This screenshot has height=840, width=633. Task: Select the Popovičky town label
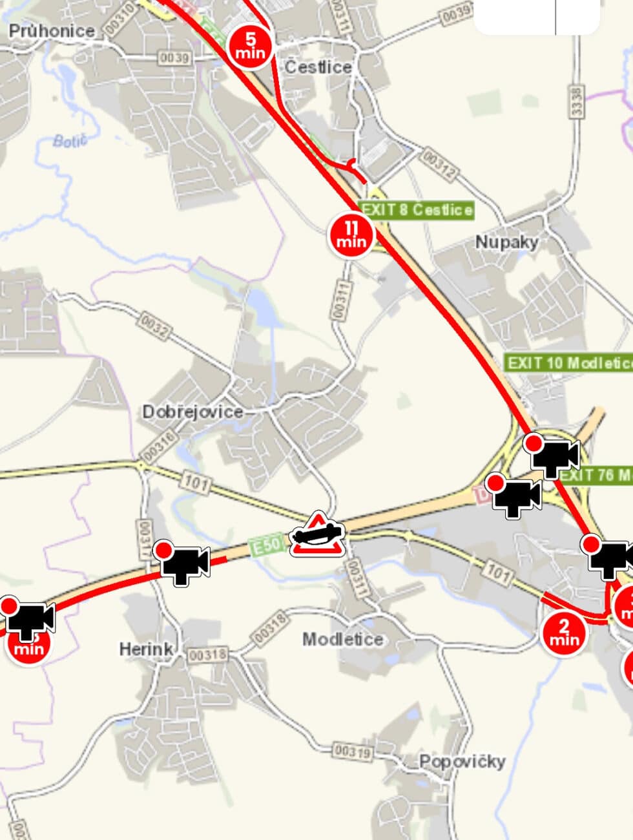pos(462,761)
